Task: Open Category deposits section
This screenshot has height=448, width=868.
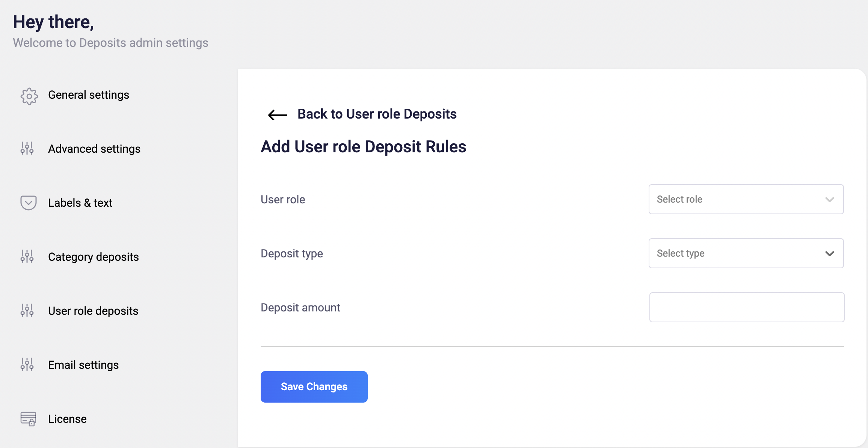Action: tap(94, 257)
